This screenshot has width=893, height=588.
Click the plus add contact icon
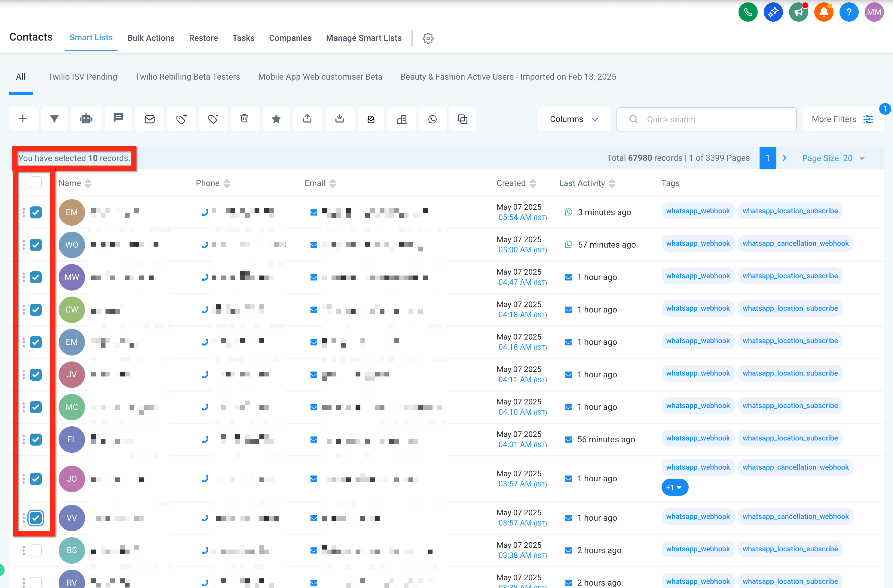tap(23, 119)
